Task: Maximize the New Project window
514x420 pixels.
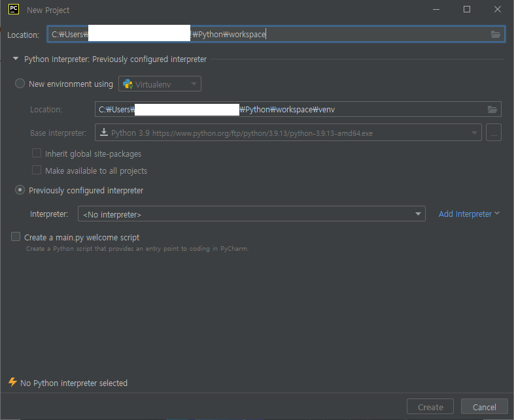Action: click(467, 10)
